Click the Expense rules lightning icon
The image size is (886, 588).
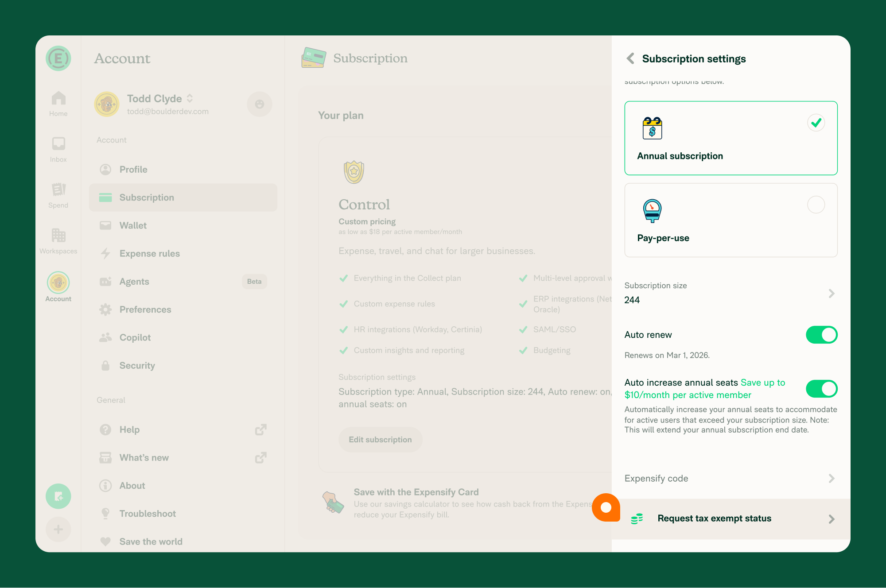[x=105, y=253]
